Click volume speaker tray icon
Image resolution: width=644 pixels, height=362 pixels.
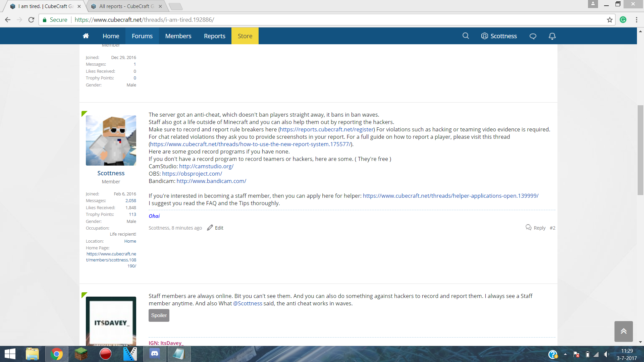pos(606,354)
